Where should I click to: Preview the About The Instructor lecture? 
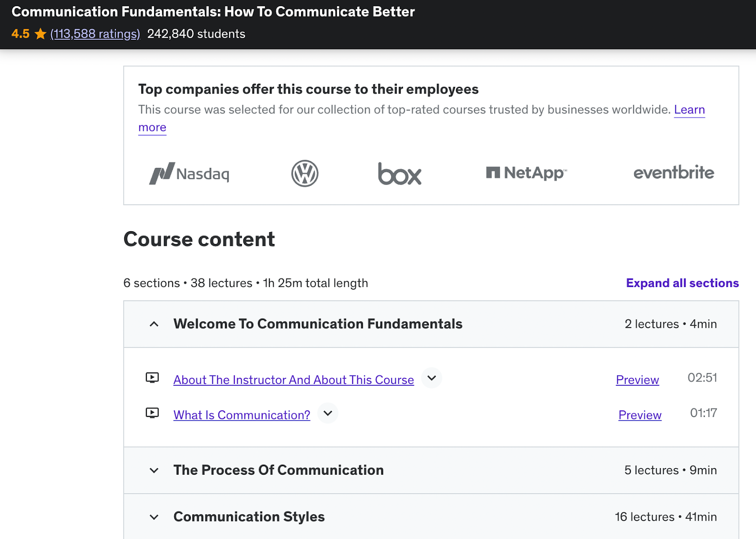[x=637, y=380]
